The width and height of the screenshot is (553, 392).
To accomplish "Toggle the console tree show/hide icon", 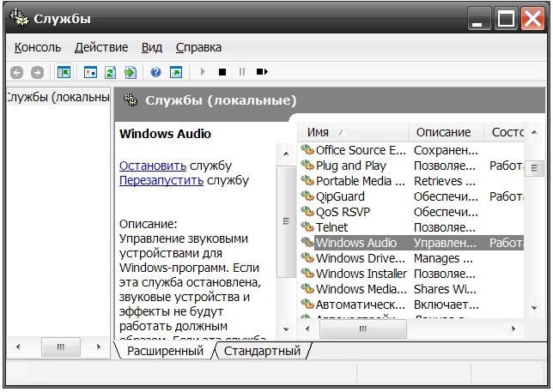I will [64, 73].
